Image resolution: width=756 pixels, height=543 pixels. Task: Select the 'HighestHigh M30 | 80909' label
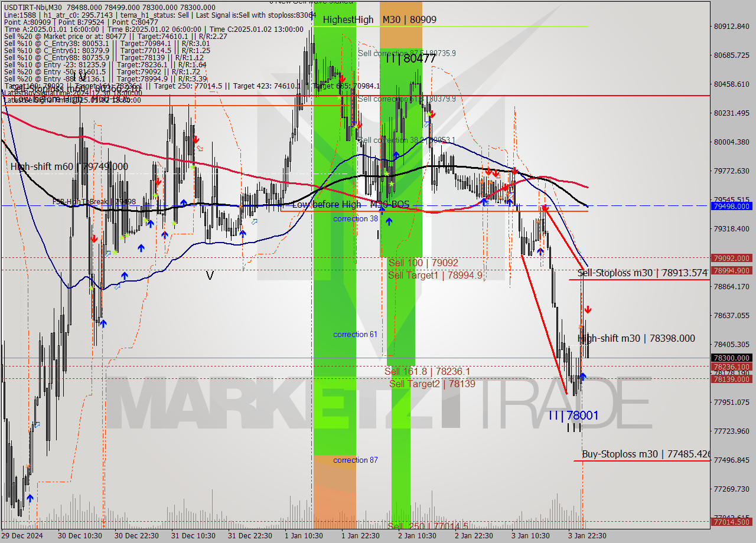tap(379, 20)
